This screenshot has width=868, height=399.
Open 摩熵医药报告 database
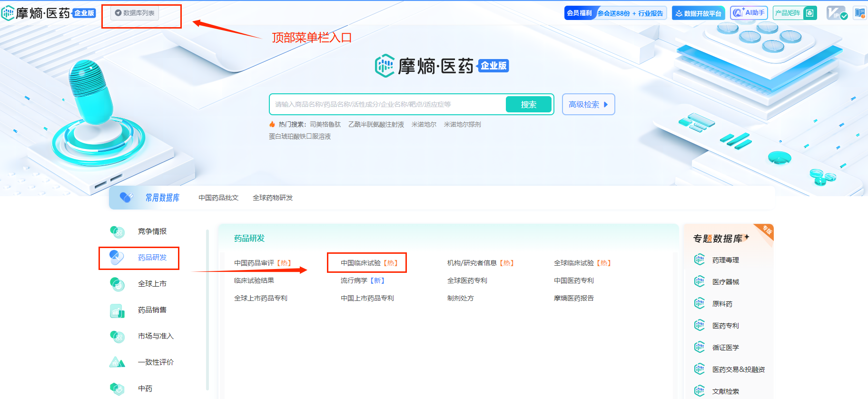pyautogui.click(x=574, y=298)
